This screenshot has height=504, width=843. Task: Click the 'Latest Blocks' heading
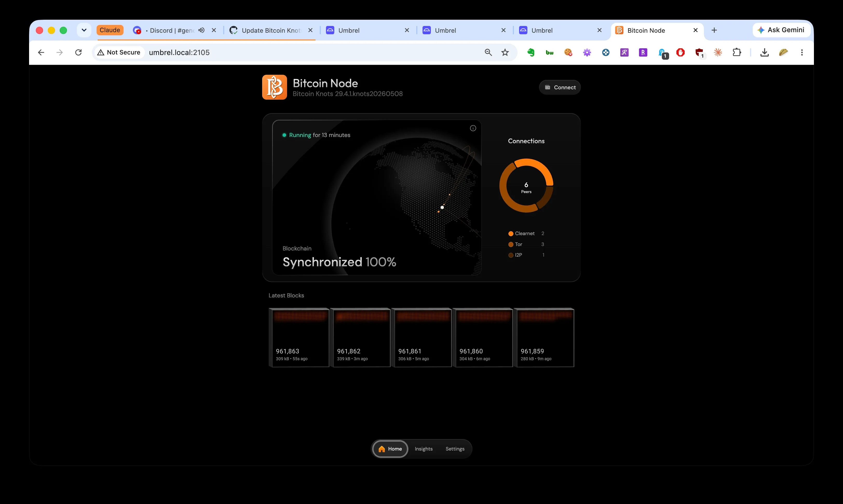tap(286, 296)
